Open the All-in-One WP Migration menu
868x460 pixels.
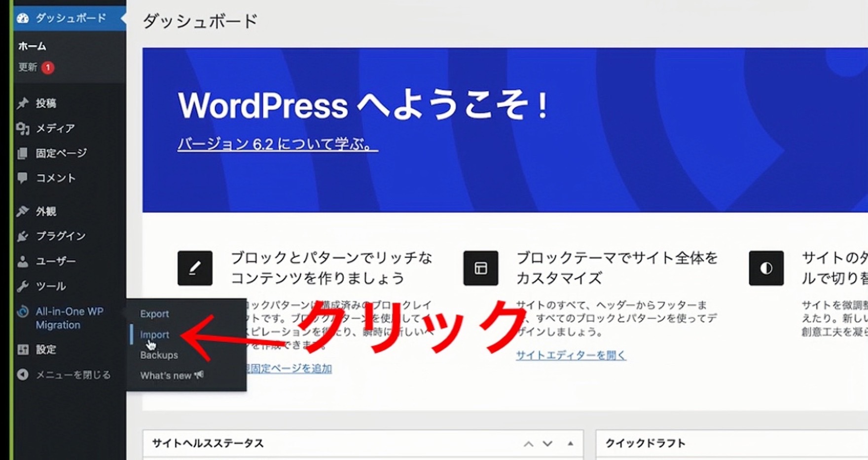click(70, 318)
